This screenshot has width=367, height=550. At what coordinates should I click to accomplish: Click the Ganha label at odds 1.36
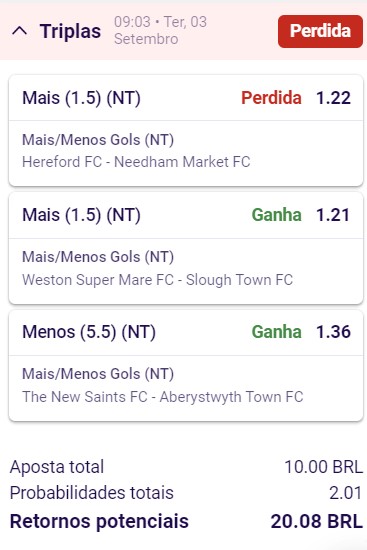[276, 332]
